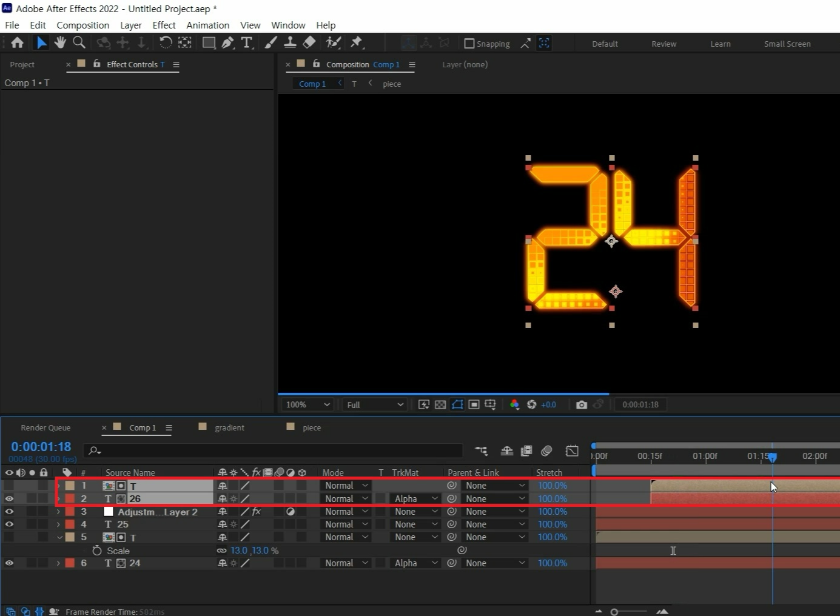Open the Composition Mini-Flowchart icon
This screenshot has width=840, height=616.
(x=481, y=450)
